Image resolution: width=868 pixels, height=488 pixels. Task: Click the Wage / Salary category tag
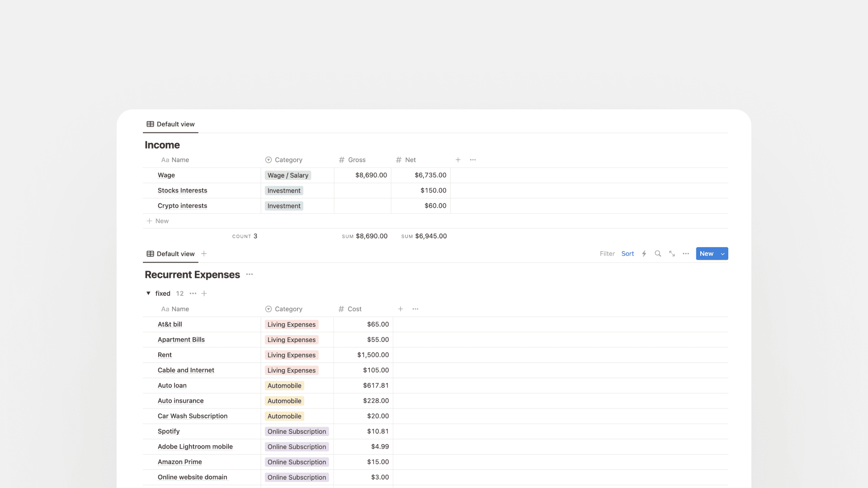point(288,175)
